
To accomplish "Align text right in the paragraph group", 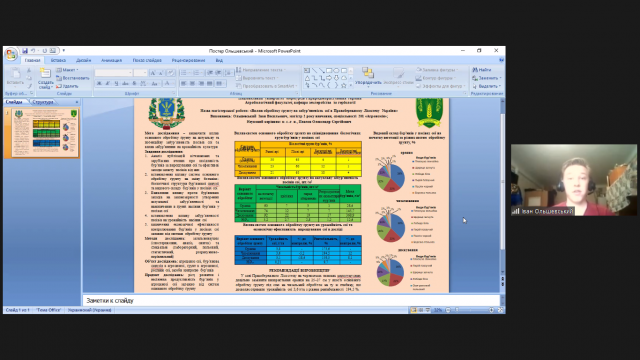I will (x=201, y=83).
